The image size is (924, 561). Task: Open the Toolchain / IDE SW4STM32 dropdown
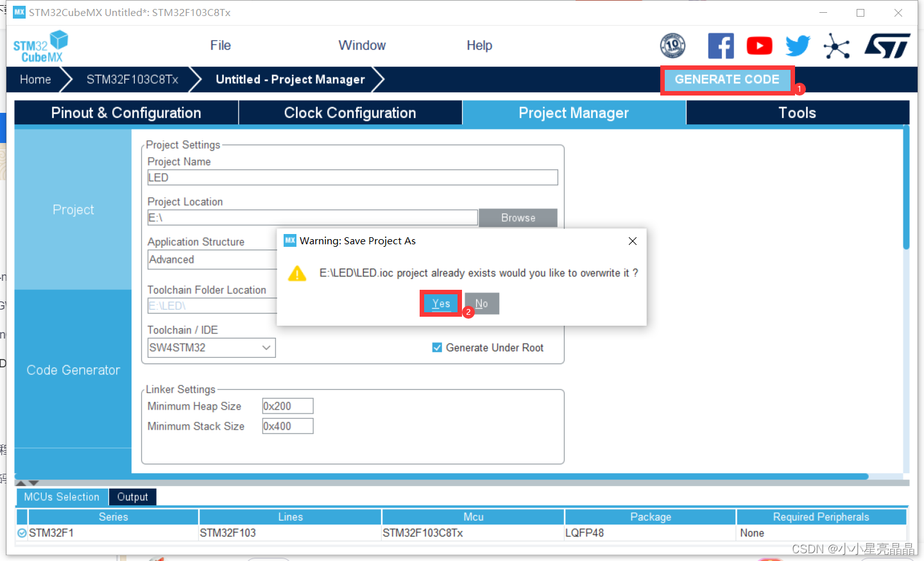tap(211, 347)
